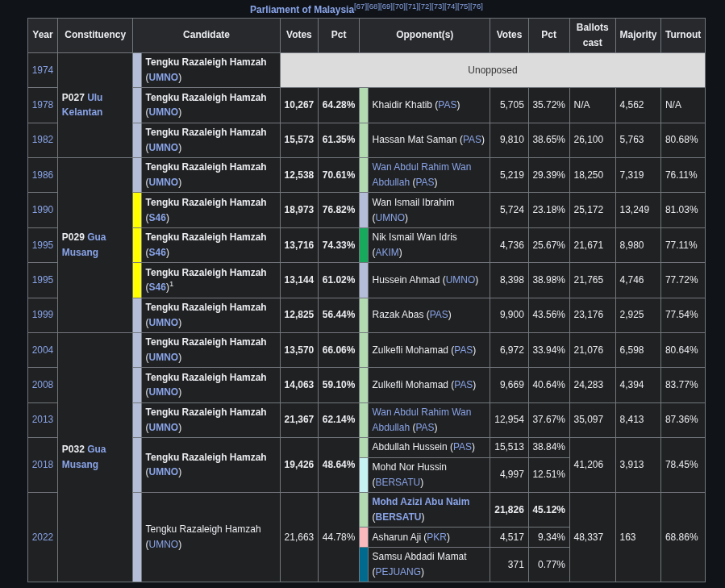Screen dimensions: 725x588
Task: Click the Constituency column header
Action: pos(95,35)
